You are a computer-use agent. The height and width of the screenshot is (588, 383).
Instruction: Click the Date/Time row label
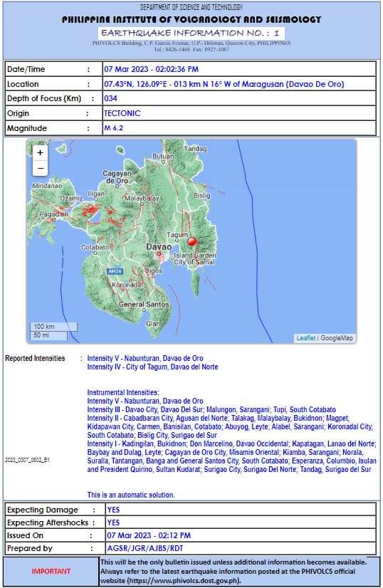click(x=26, y=69)
